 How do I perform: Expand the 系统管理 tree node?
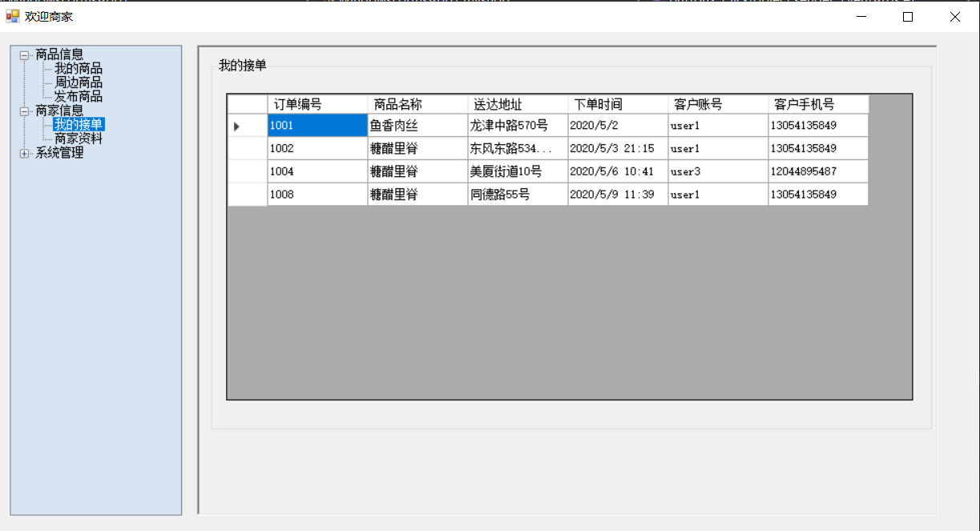(24, 153)
